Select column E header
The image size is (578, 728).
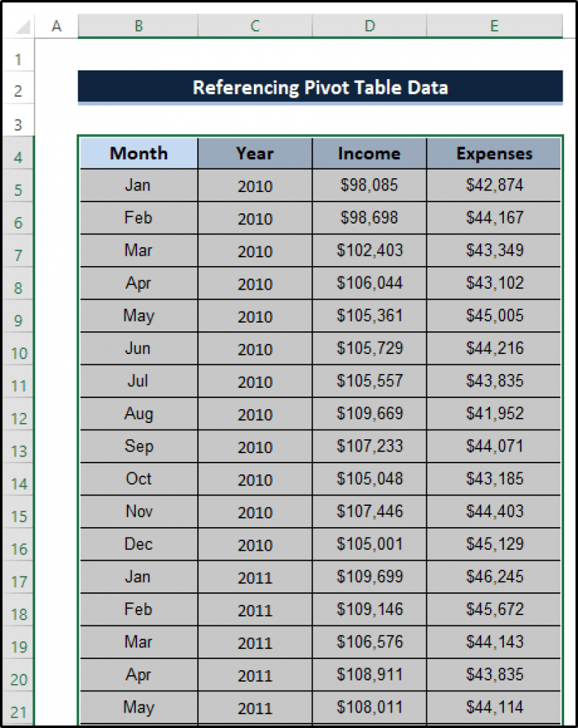(x=494, y=26)
